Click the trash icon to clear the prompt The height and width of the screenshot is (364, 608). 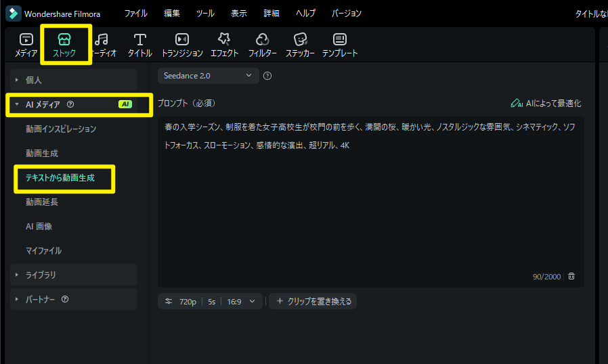click(571, 276)
